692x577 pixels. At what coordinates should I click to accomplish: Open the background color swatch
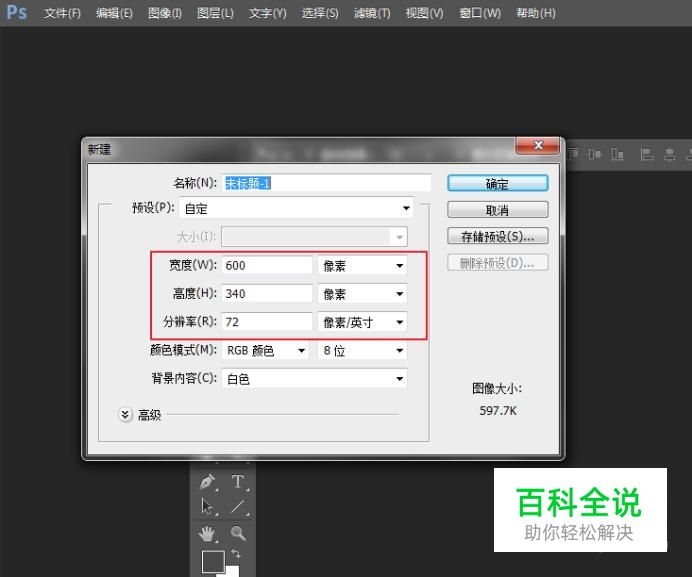pos(233,571)
